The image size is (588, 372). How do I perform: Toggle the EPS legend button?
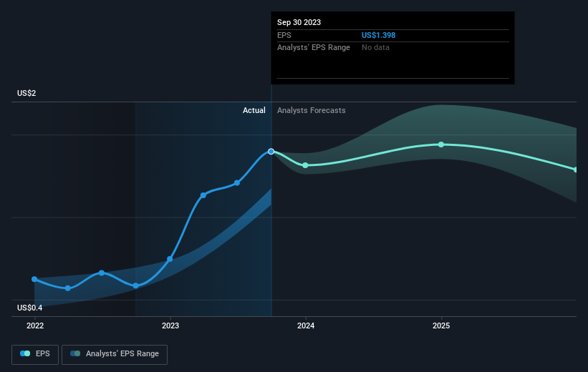[35, 354]
